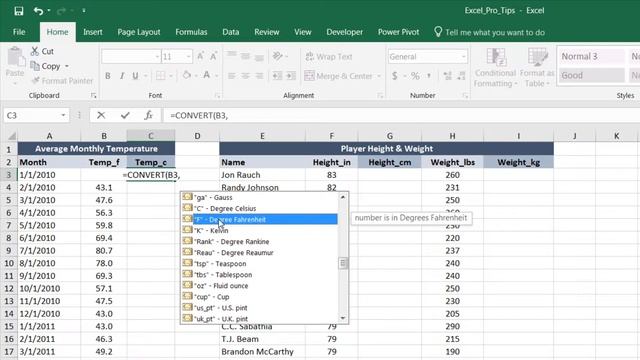Switch to the Insert tab

tap(93, 32)
